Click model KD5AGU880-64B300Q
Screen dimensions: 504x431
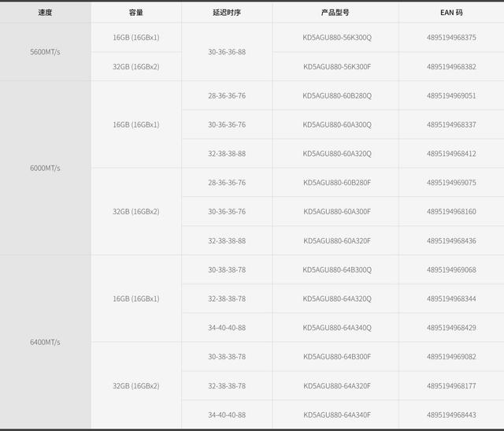tap(337, 269)
